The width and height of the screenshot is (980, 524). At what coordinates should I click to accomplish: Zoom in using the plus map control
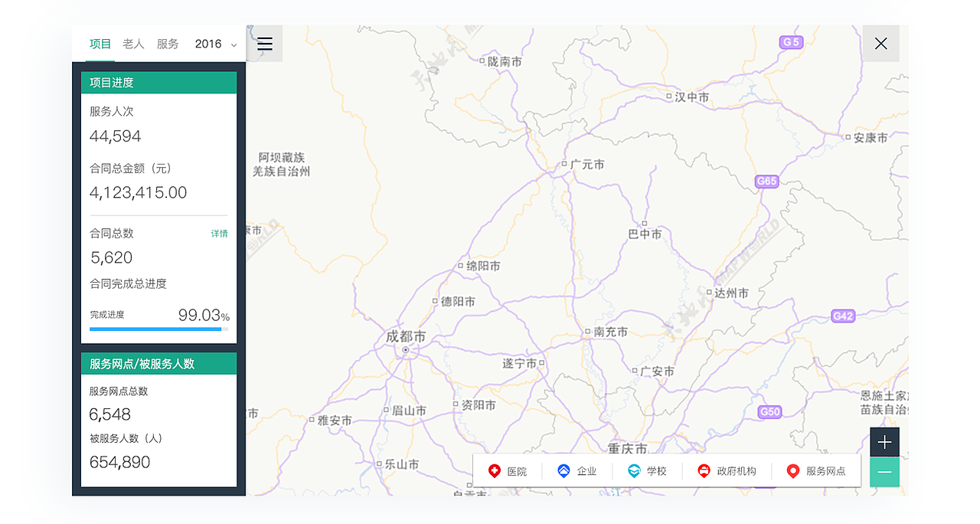click(884, 442)
